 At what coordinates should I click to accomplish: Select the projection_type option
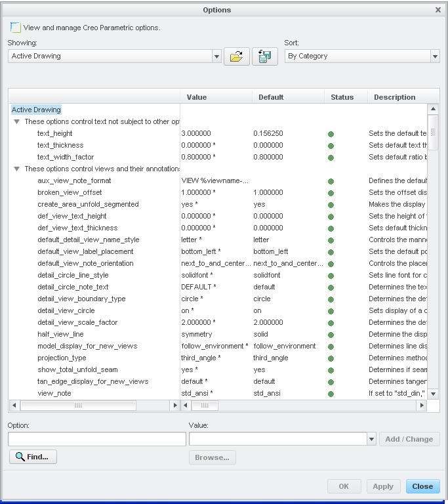coord(62,358)
